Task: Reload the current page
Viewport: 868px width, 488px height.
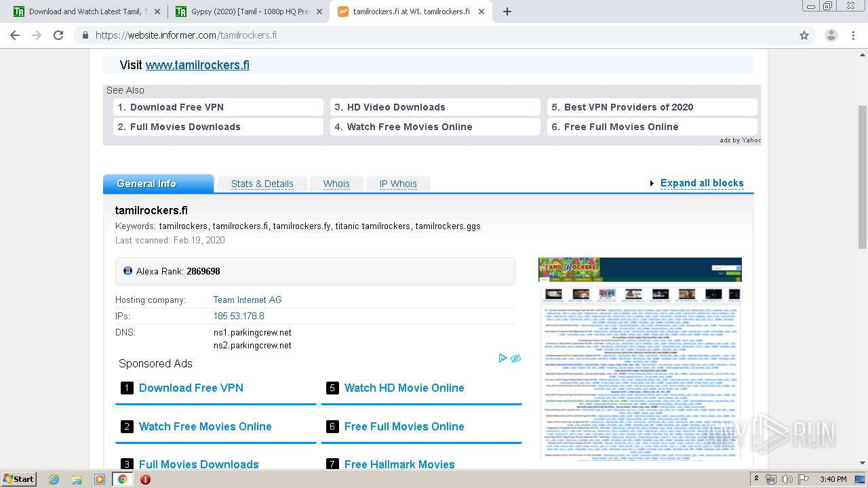Action: pyautogui.click(x=58, y=35)
